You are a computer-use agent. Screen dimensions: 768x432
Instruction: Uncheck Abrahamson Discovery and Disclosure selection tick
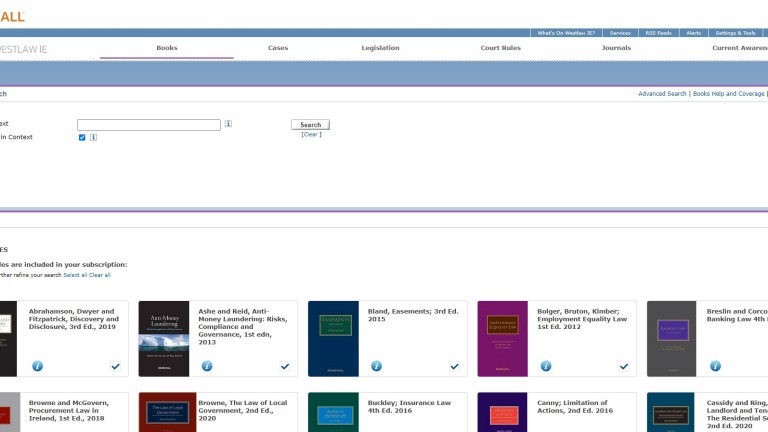click(x=115, y=366)
